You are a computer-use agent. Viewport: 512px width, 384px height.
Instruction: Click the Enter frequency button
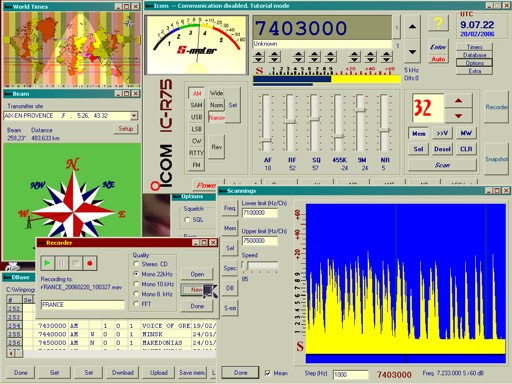(x=438, y=47)
